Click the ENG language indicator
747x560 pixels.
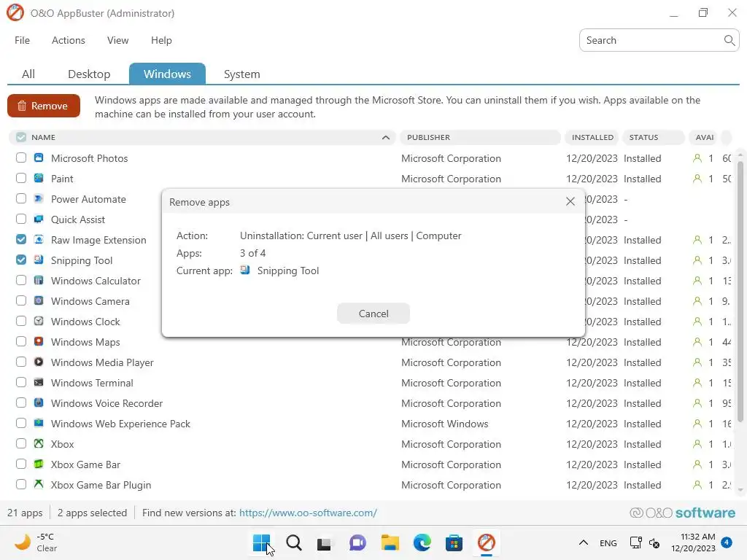608,542
